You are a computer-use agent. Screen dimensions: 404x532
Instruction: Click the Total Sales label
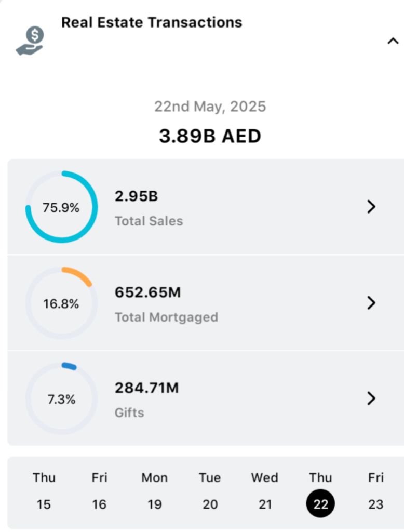(149, 221)
